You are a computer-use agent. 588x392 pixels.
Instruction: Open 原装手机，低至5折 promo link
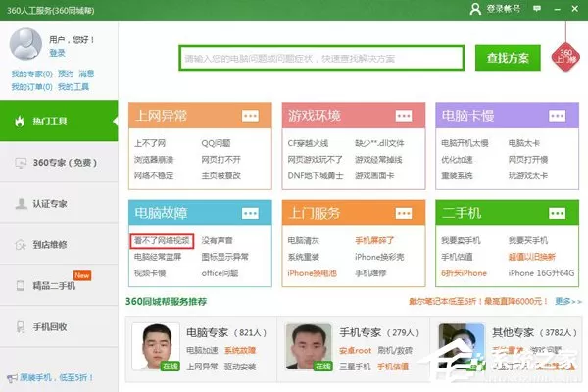pyautogui.click(x=56, y=377)
